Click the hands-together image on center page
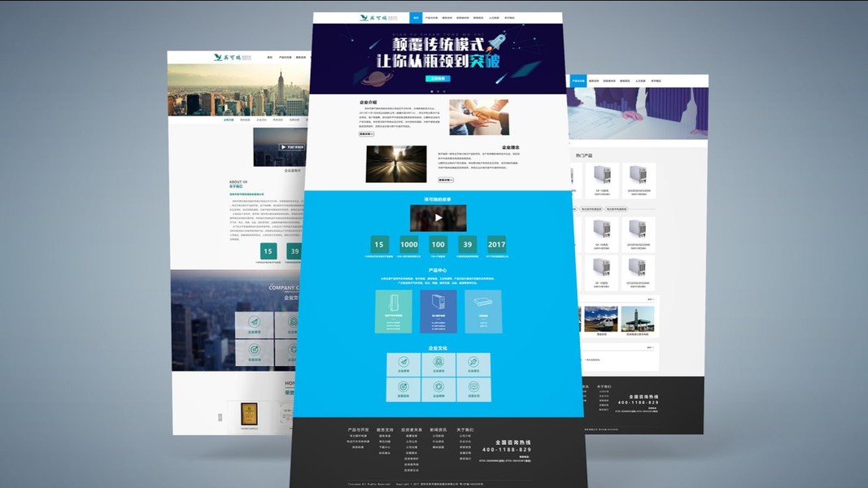 click(x=479, y=117)
